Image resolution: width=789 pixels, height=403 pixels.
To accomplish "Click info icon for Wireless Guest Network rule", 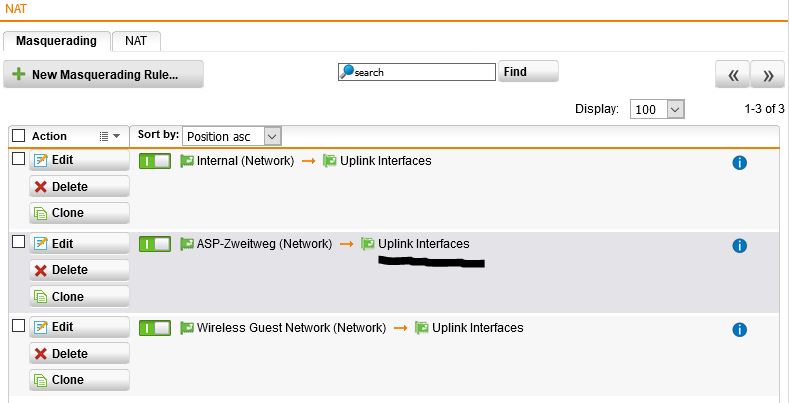I will coord(739,330).
